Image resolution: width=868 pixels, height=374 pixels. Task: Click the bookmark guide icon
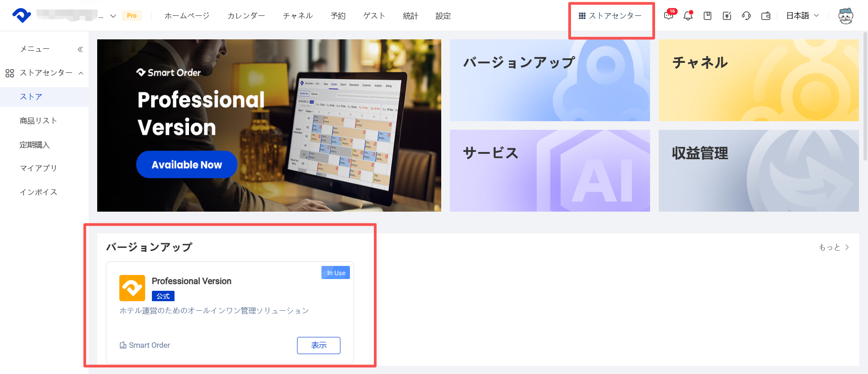[708, 16]
